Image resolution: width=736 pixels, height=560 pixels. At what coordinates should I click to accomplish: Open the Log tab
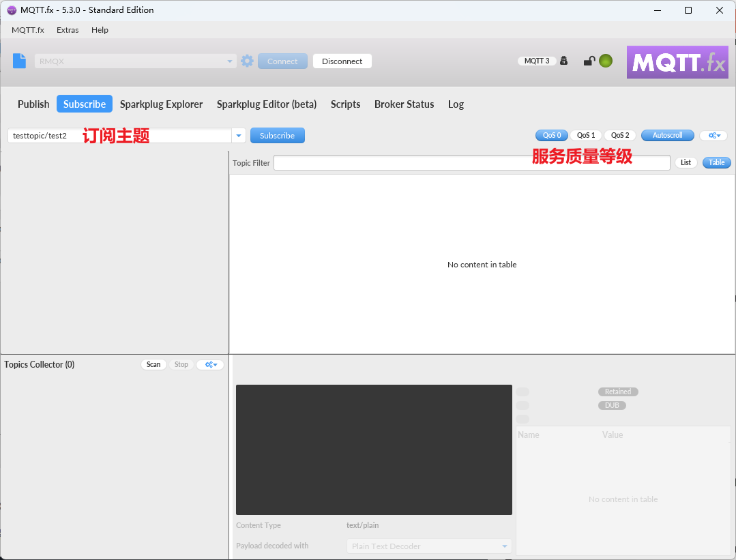[456, 104]
